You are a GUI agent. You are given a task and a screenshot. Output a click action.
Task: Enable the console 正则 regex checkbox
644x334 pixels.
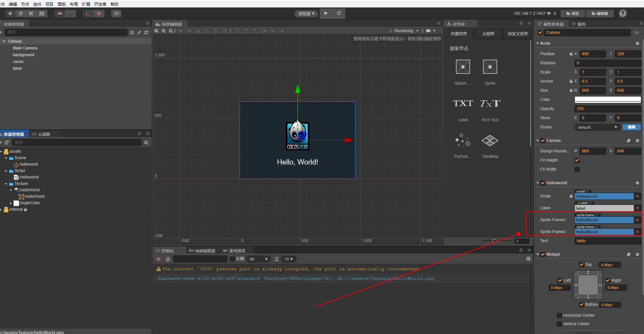(x=232, y=259)
